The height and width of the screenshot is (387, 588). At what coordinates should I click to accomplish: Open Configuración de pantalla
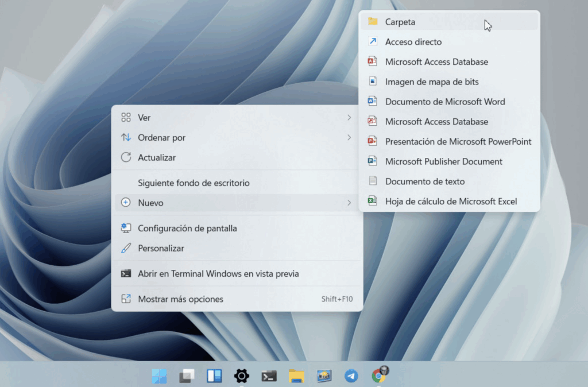pyautogui.click(x=187, y=228)
